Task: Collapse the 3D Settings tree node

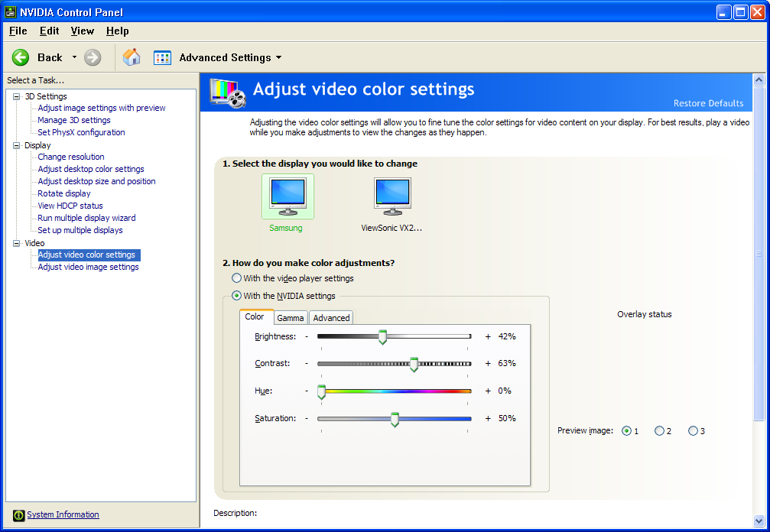Action: click(x=16, y=96)
